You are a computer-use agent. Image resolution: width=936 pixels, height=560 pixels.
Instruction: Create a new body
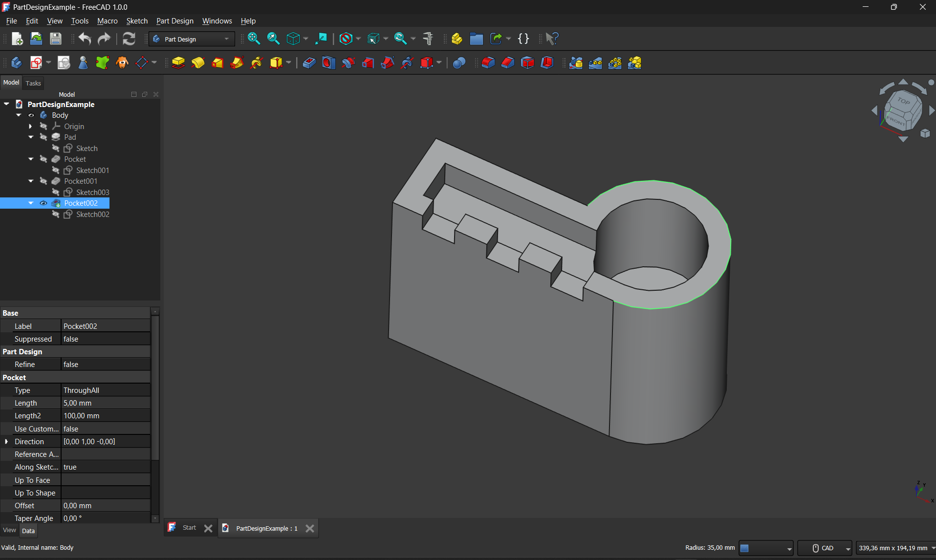(x=17, y=63)
